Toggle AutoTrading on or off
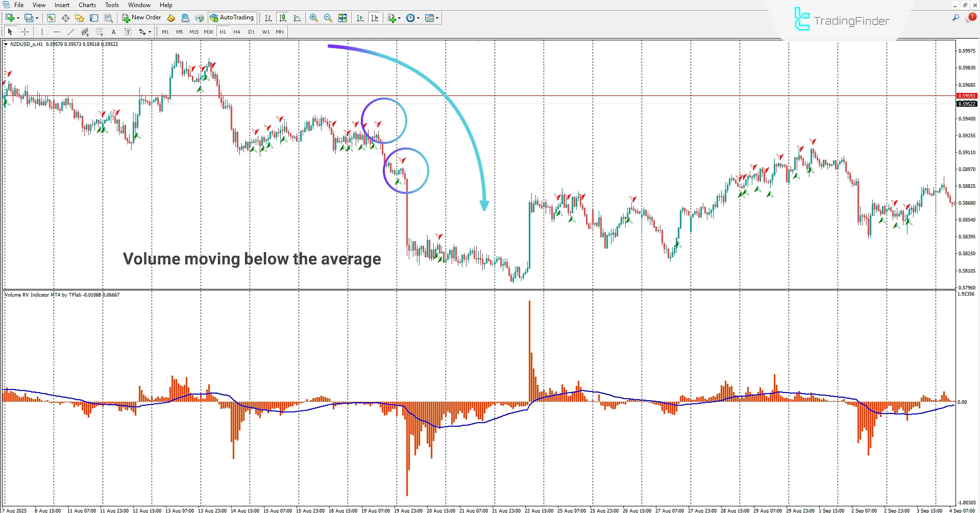Viewport: 980px width, 513px height. click(x=232, y=17)
